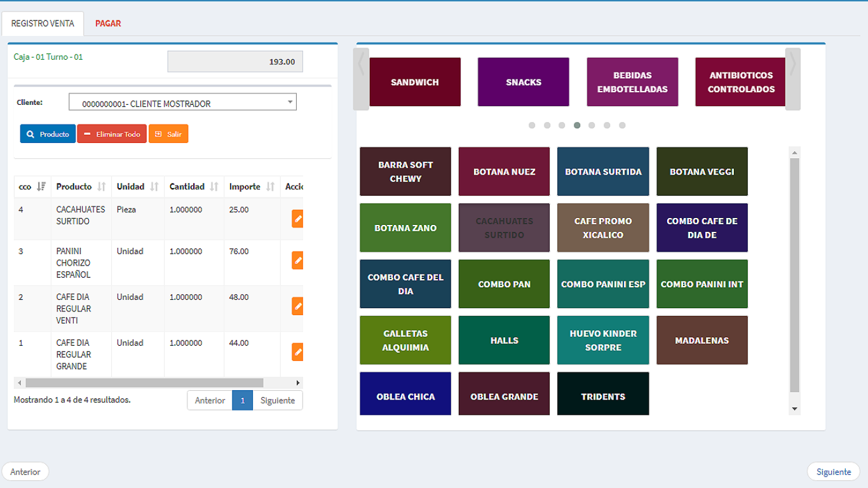This screenshot has width=868, height=488.
Task: Sort by Importe column header
Action: tap(245, 187)
